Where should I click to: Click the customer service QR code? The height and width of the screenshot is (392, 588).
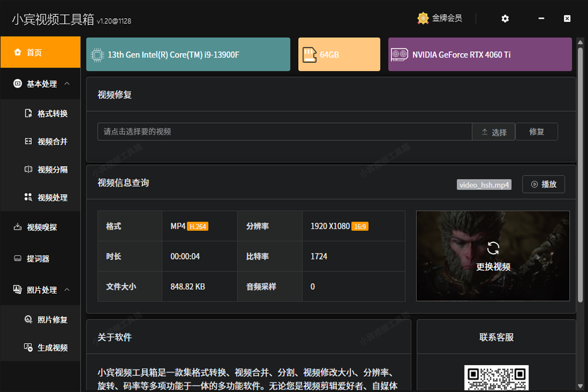point(496,378)
